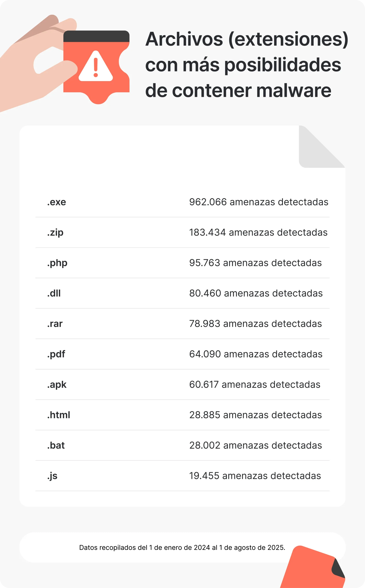Screen dimensions: 365x588
Task: Click "183.434 amenazas detectadas" text
Action: 258,232
